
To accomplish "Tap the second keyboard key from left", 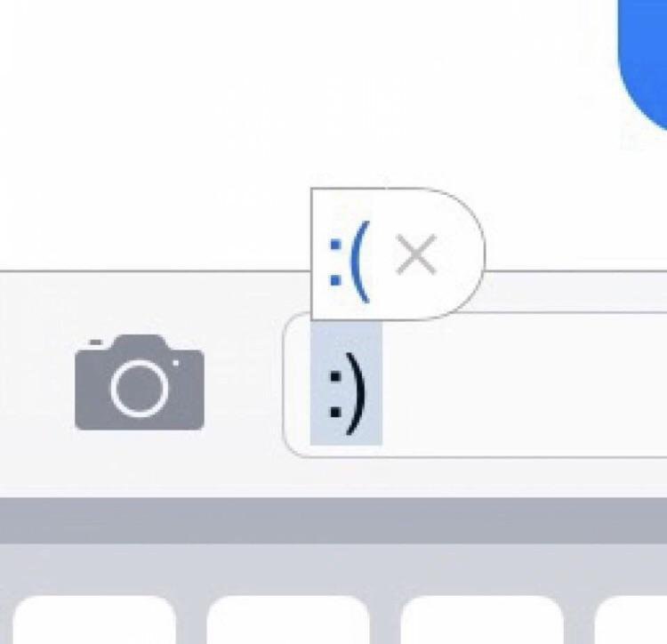I will click(288, 620).
